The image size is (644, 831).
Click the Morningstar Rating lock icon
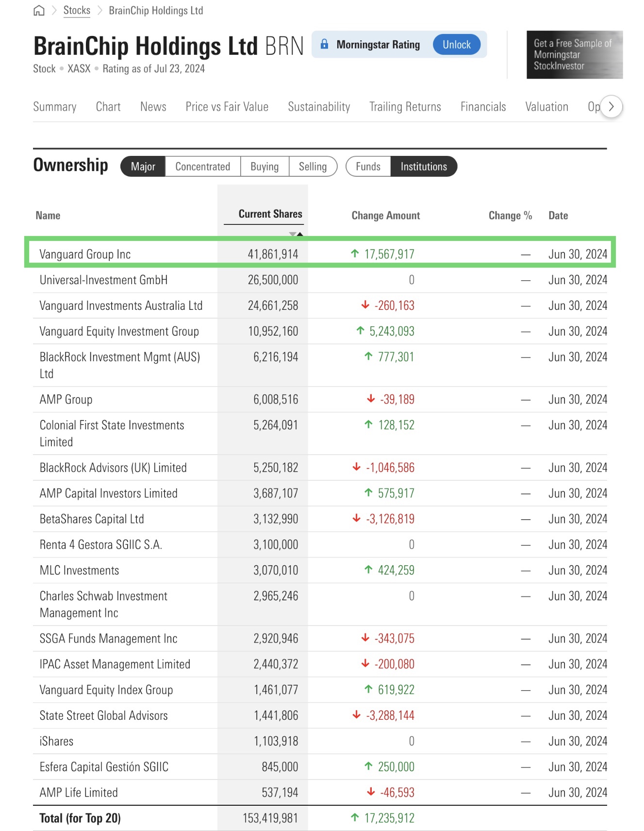pos(325,44)
